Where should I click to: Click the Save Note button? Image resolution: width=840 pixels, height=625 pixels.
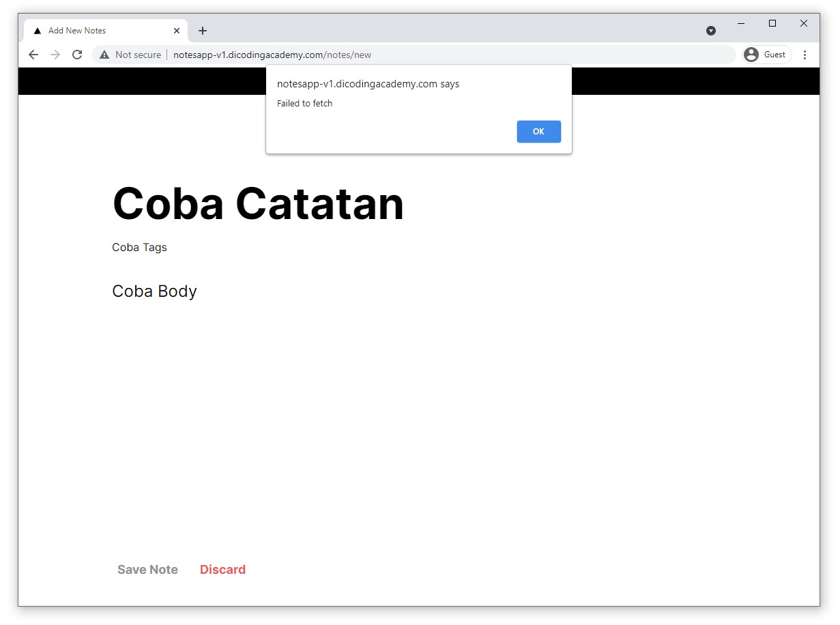click(147, 570)
